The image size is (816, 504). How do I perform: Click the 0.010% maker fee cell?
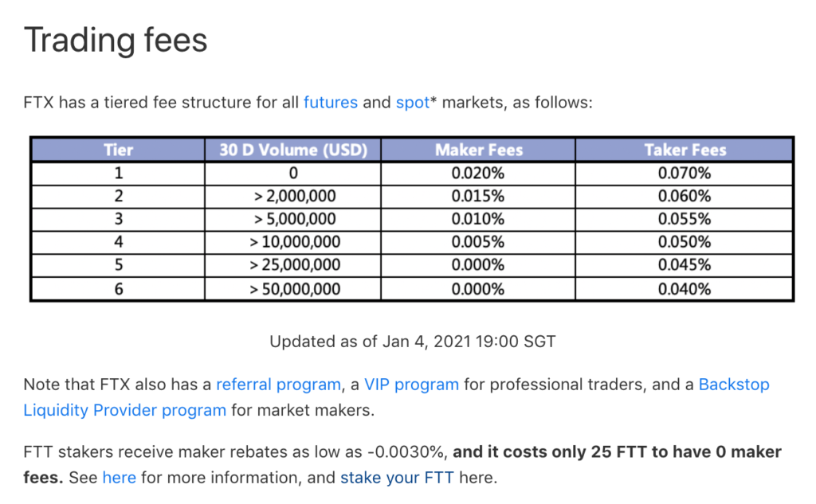(x=478, y=219)
